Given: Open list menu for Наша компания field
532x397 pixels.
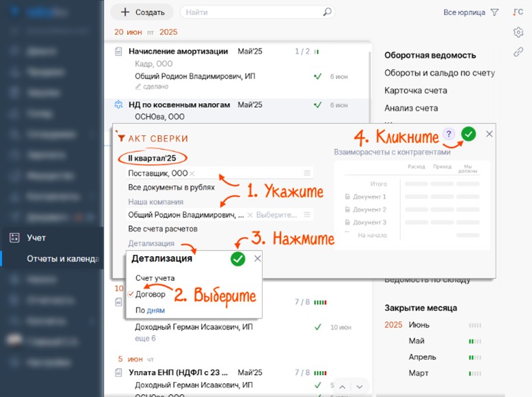Looking at the screenshot, I should pos(307,215).
